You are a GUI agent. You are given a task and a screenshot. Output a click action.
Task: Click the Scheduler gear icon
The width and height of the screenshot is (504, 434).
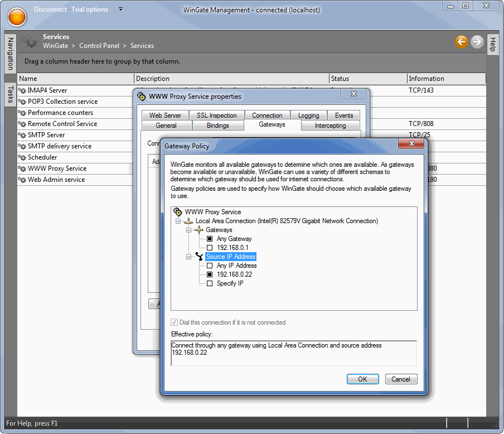click(x=22, y=157)
